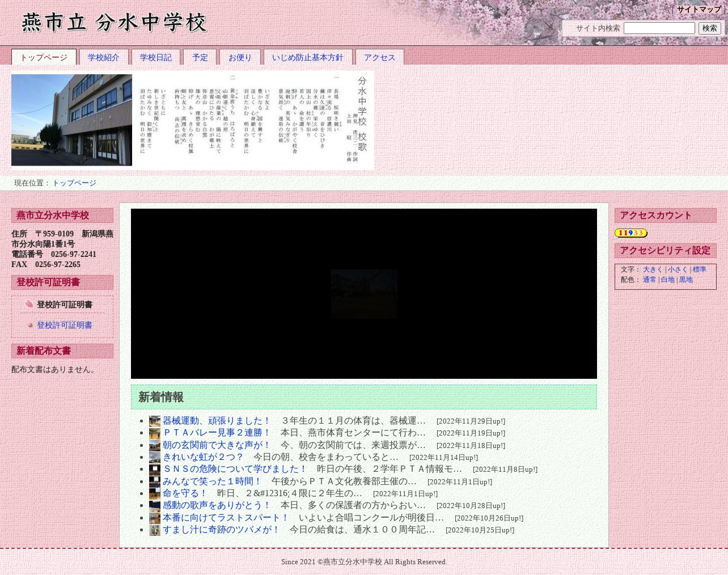Open the 予定 tab
Screen dimensions: 728x575
[200, 57]
